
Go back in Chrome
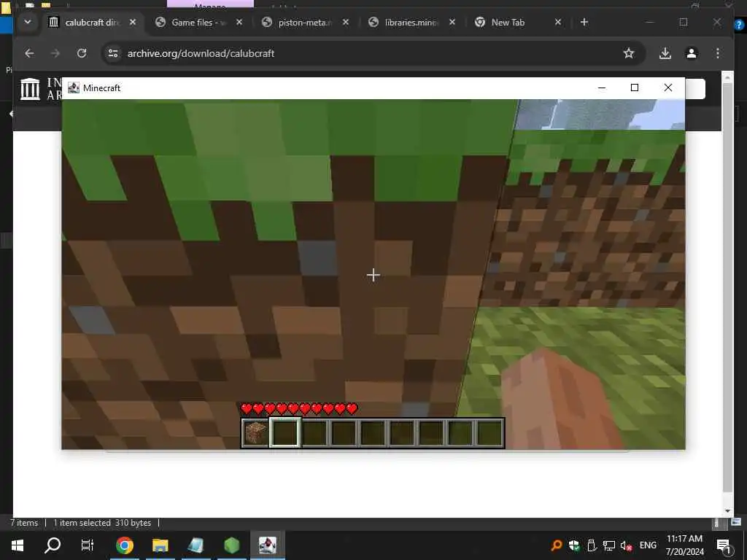pos(29,53)
